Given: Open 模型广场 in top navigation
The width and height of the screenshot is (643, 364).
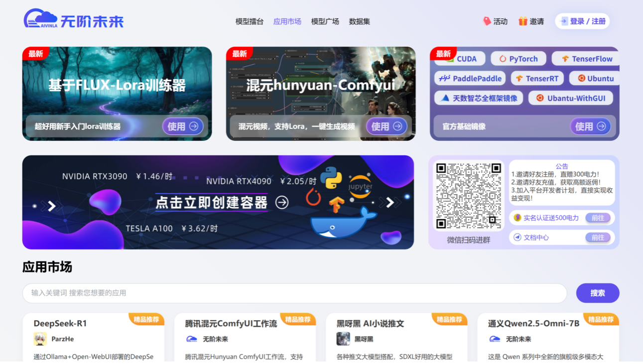Looking at the screenshot, I should 325,21.
